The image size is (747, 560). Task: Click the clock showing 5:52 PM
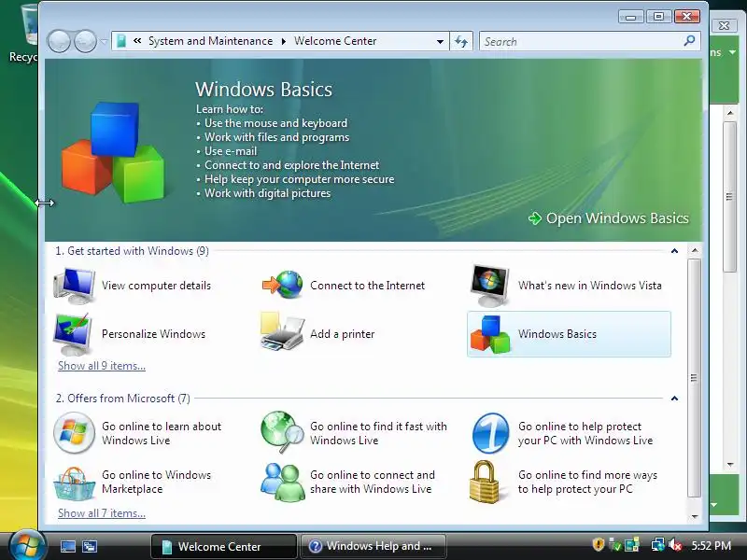[712, 545]
